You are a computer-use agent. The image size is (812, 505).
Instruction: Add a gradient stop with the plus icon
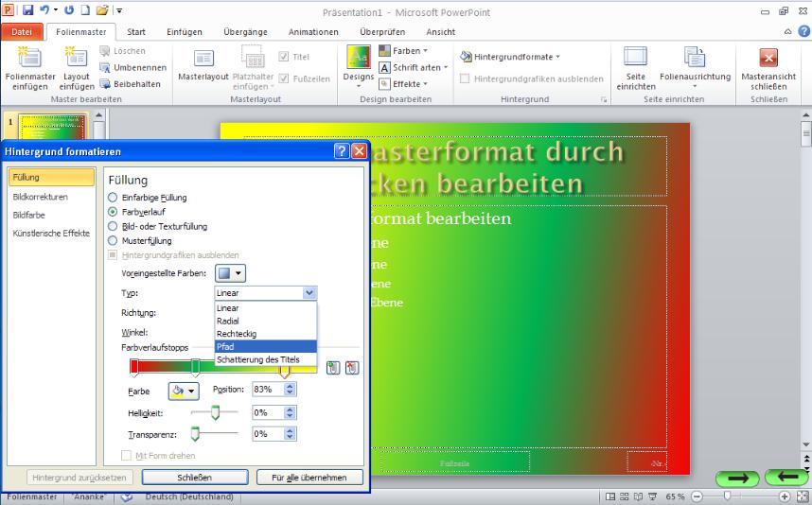click(x=333, y=368)
